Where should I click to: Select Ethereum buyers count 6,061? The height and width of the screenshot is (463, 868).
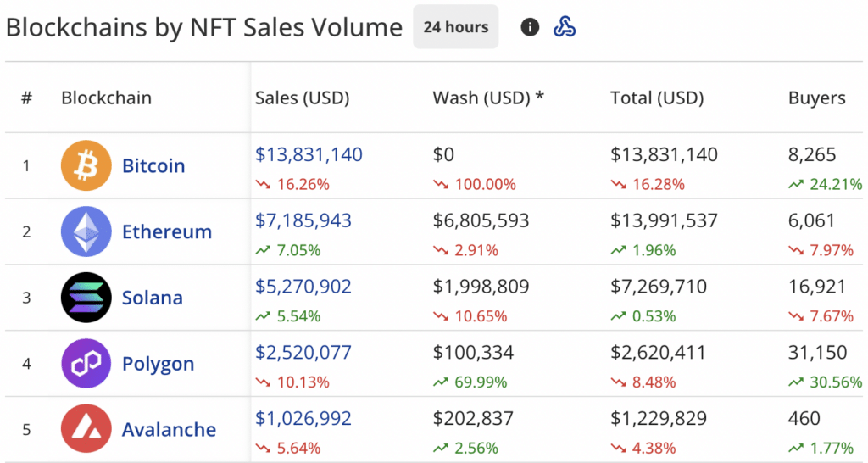(x=811, y=220)
